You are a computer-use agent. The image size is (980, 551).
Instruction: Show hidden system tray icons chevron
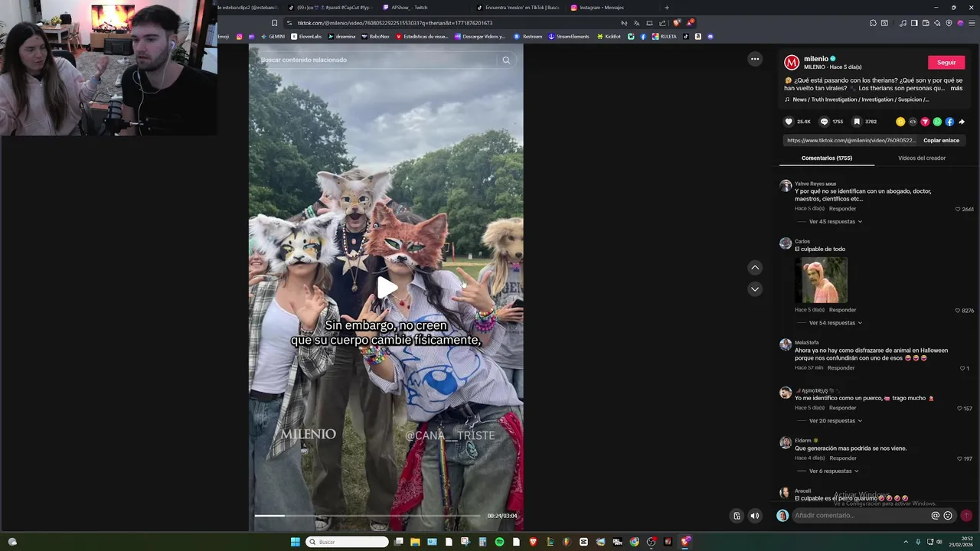pos(906,542)
